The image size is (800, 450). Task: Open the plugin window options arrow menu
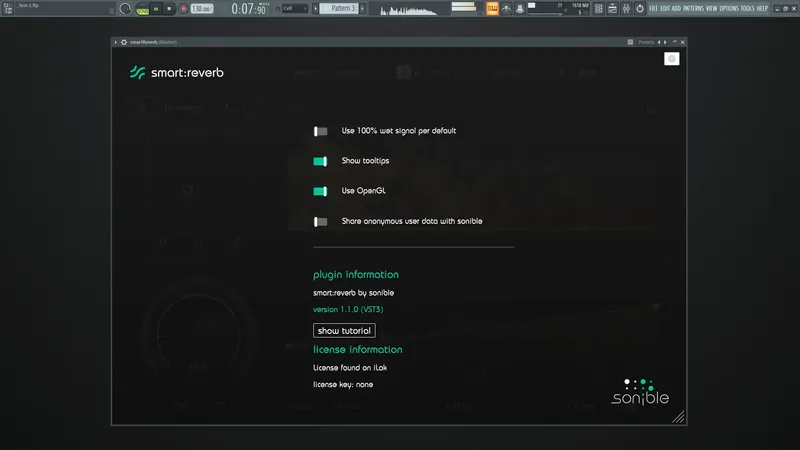pyautogui.click(x=116, y=42)
